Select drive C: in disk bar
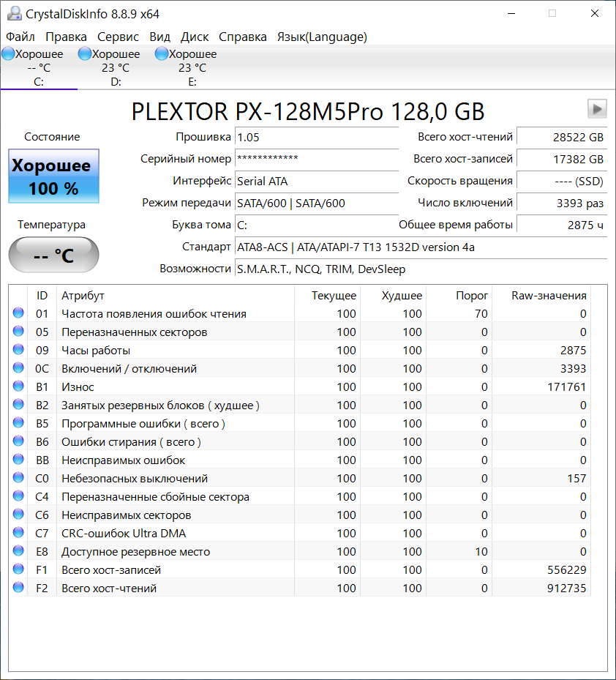Image resolution: width=616 pixels, height=680 pixels. click(39, 67)
